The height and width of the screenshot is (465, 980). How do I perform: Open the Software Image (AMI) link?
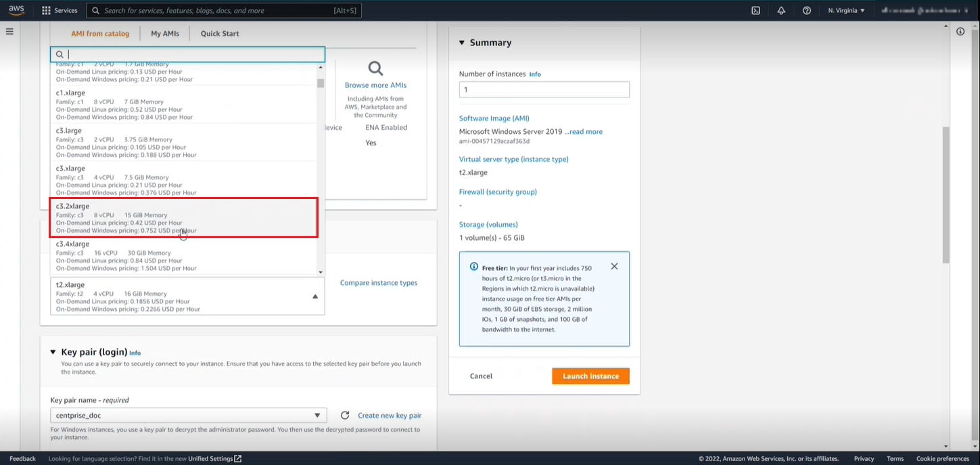pos(494,118)
